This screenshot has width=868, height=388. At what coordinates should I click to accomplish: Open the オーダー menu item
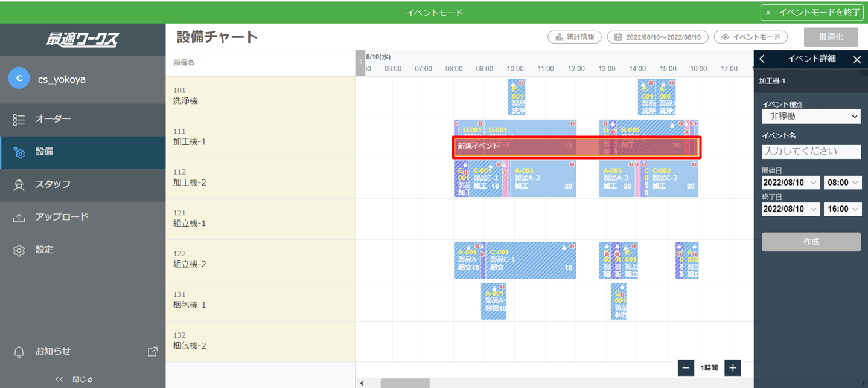(x=83, y=119)
